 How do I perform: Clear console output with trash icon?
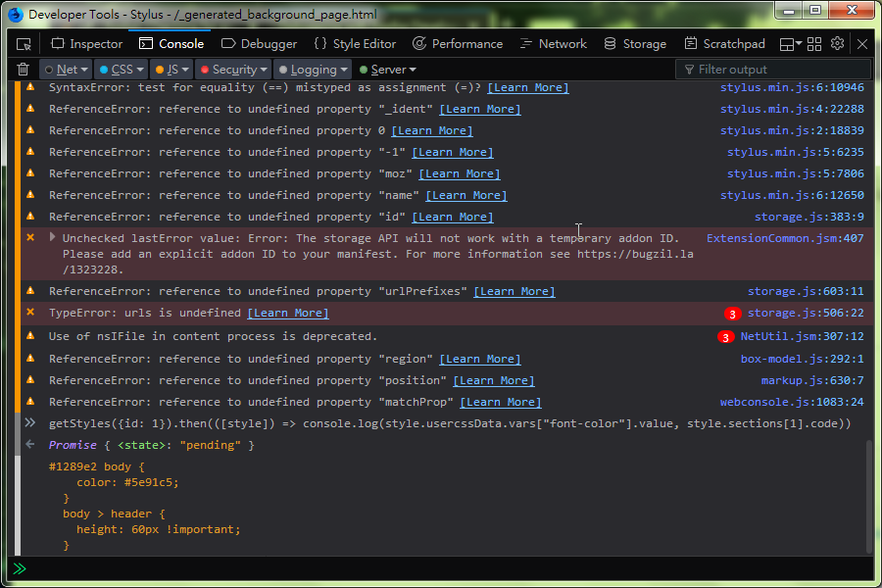pyautogui.click(x=24, y=70)
